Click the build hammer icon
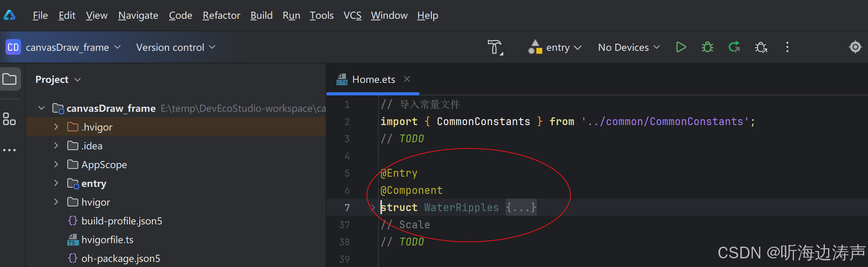 pyautogui.click(x=495, y=47)
